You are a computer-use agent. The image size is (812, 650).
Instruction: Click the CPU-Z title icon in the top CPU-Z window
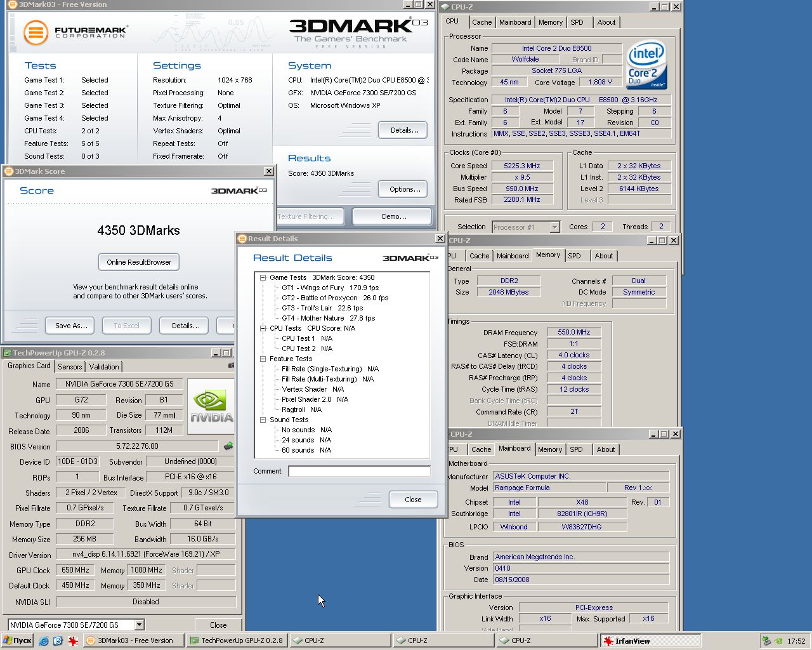pos(445,7)
